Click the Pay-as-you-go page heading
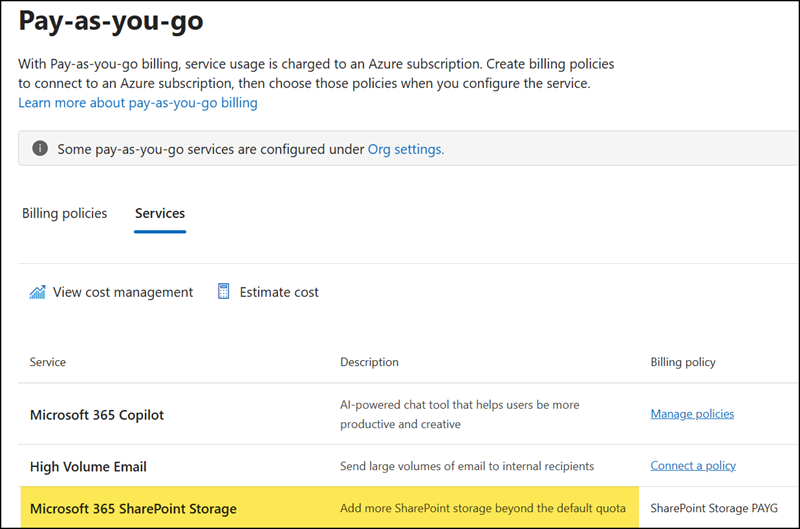 [x=111, y=21]
